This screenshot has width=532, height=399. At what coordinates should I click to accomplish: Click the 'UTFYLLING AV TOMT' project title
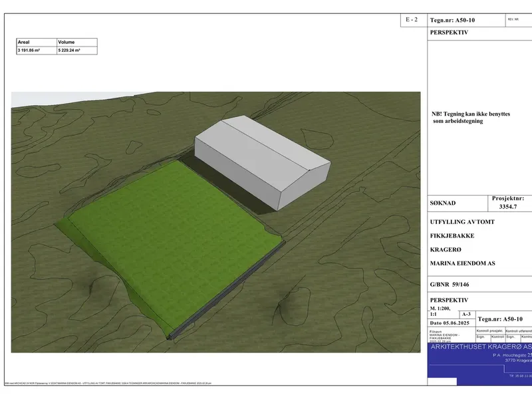(x=462, y=222)
